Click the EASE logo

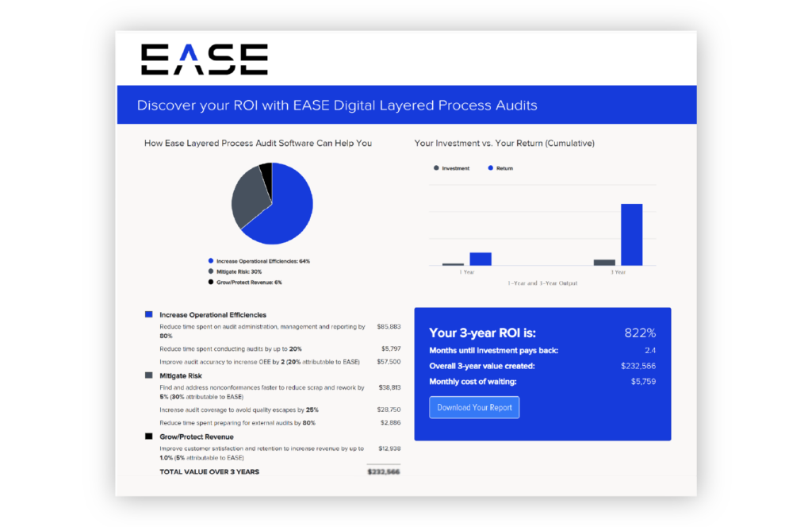click(205, 59)
